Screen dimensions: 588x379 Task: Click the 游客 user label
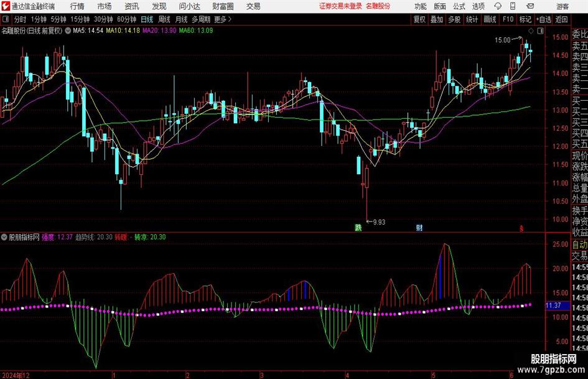click(x=562, y=6)
